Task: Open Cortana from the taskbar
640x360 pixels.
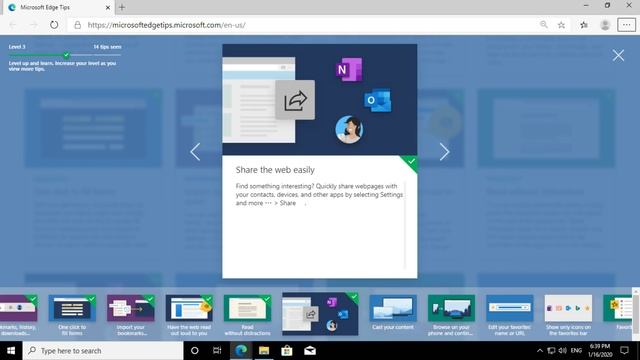Action: (x=195, y=351)
